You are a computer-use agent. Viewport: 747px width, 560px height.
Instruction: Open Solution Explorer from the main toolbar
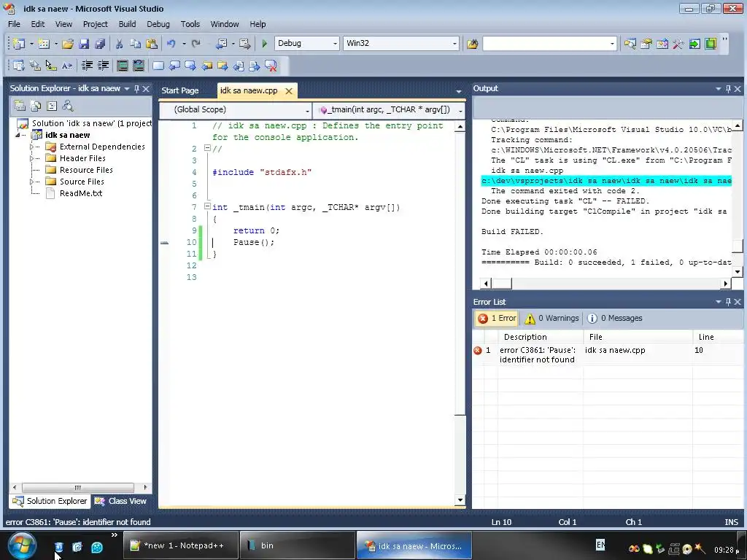630,44
